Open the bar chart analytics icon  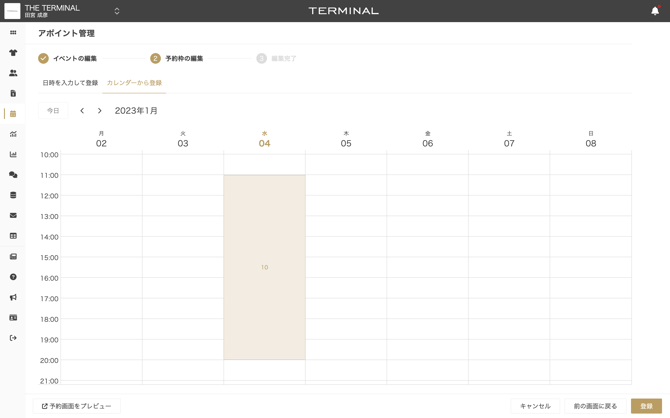click(13, 155)
